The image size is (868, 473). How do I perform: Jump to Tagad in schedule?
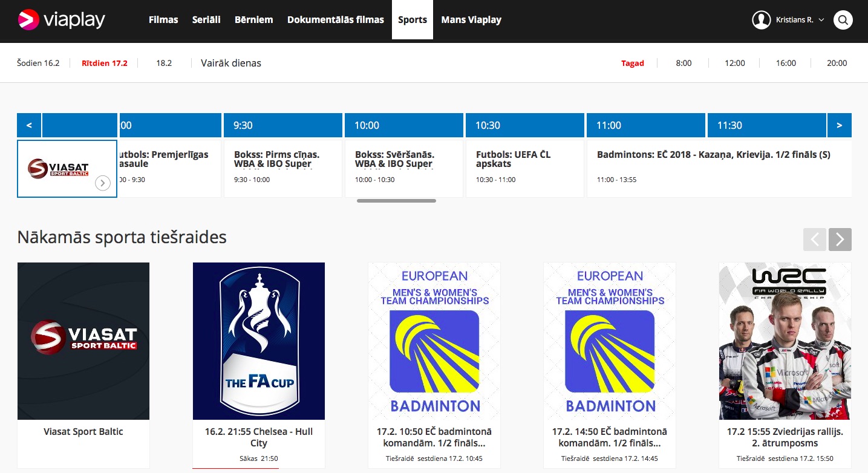tap(633, 63)
